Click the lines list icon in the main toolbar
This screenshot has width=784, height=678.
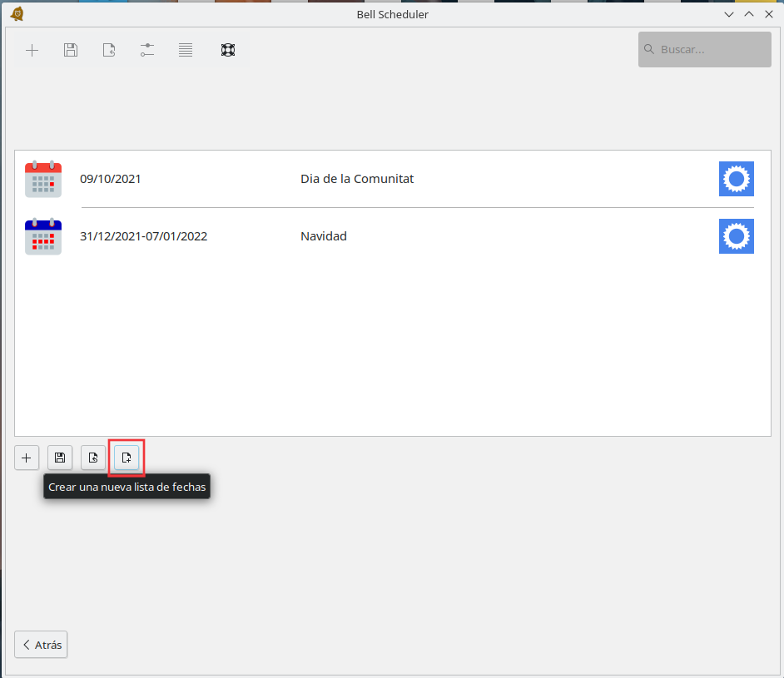pyautogui.click(x=186, y=50)
